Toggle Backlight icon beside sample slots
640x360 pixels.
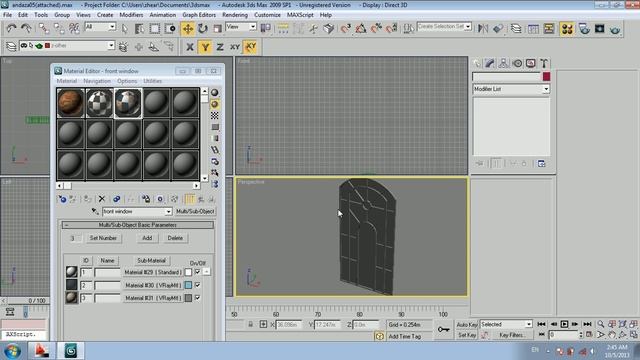(x=215, y=104)
